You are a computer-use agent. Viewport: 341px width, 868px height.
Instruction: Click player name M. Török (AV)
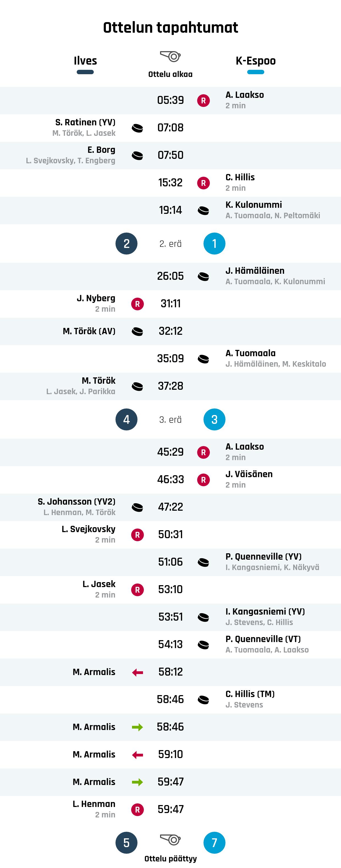(x=89, y=331)
